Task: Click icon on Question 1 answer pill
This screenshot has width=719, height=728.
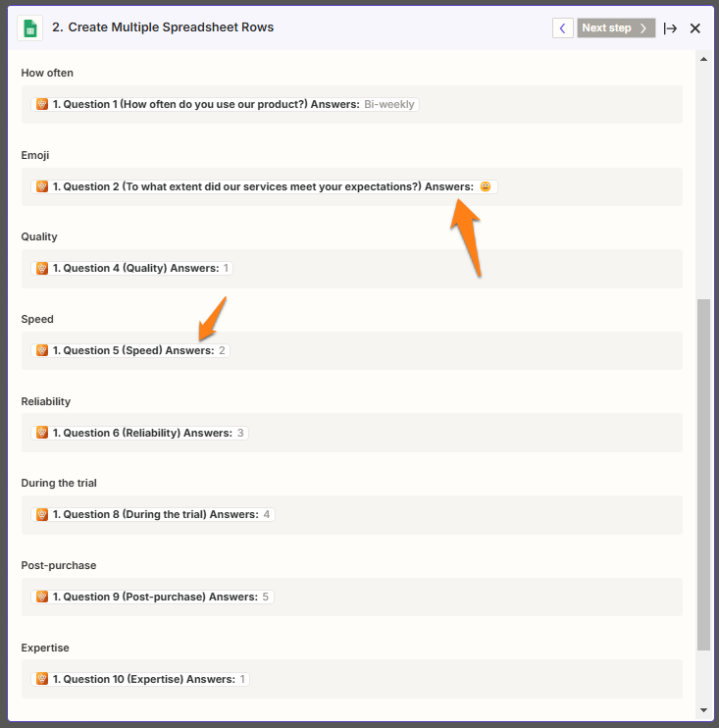Action: 42,104
